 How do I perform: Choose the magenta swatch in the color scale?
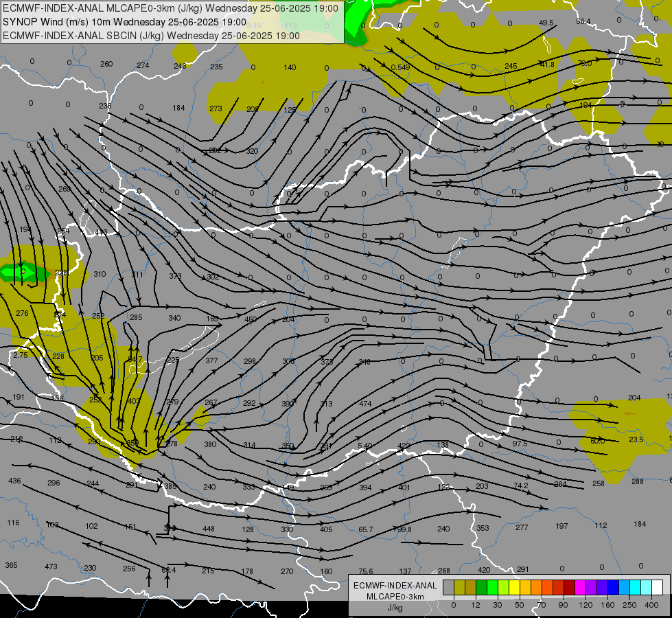tap(581, 587)
